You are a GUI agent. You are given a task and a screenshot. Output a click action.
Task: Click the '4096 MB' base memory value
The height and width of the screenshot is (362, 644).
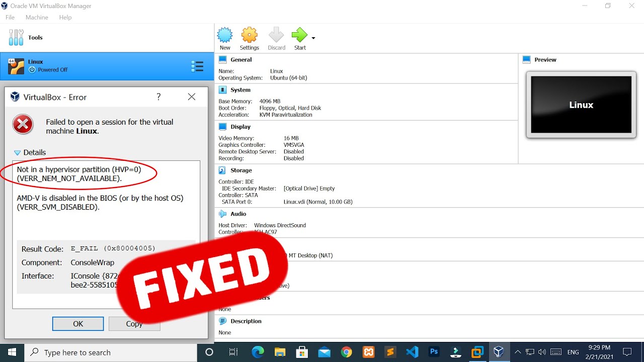tap(270, 101)
